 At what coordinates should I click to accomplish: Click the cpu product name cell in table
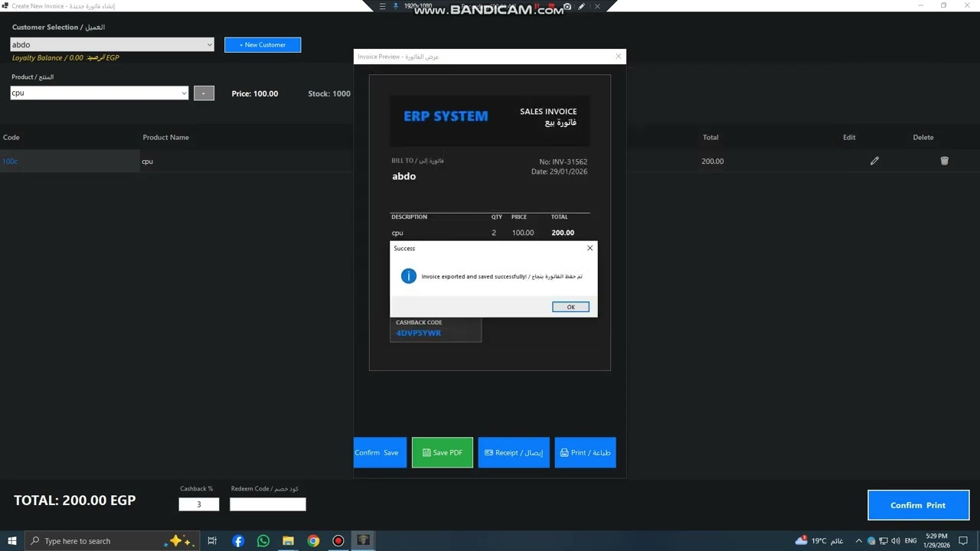pos(148,161)
